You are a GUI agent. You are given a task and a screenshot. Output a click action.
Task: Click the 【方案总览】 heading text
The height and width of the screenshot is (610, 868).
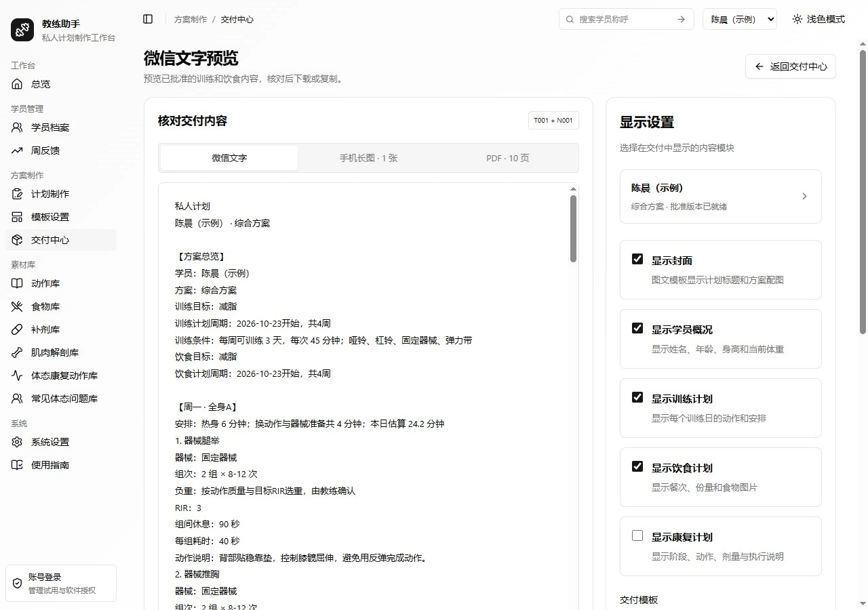(x=201, y=256)
